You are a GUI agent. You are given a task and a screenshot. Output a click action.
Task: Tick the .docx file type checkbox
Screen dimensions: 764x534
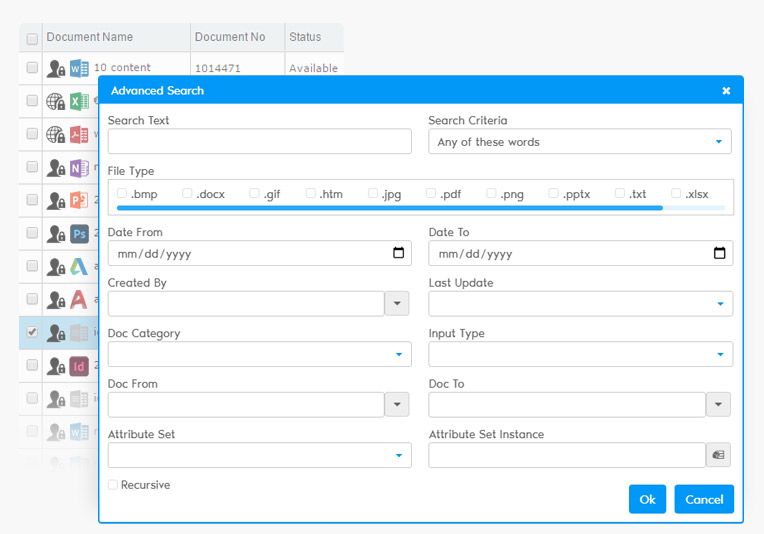(187, 194)
